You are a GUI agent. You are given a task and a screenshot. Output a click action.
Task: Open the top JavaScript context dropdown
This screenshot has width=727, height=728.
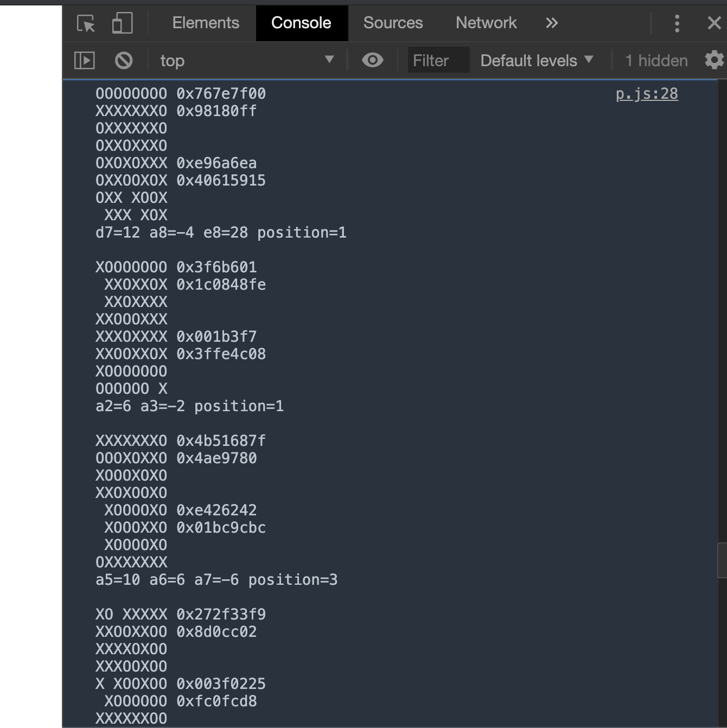(247, 60)
